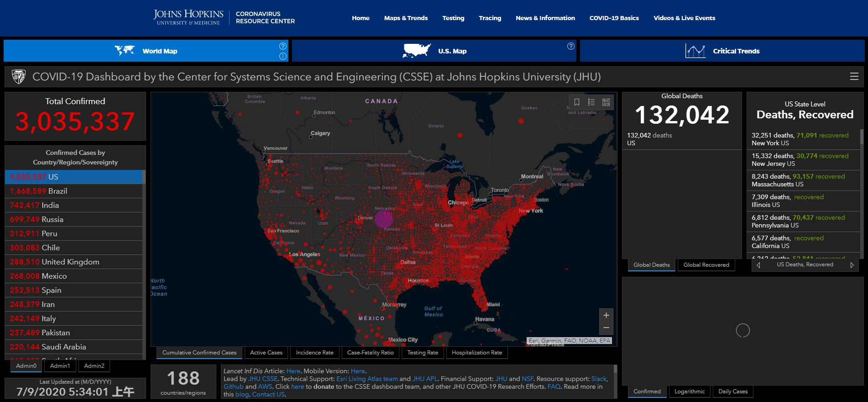The height and width of the screenshot is (402, 868).
Task: Open the Github link
Action: point(234,386)
